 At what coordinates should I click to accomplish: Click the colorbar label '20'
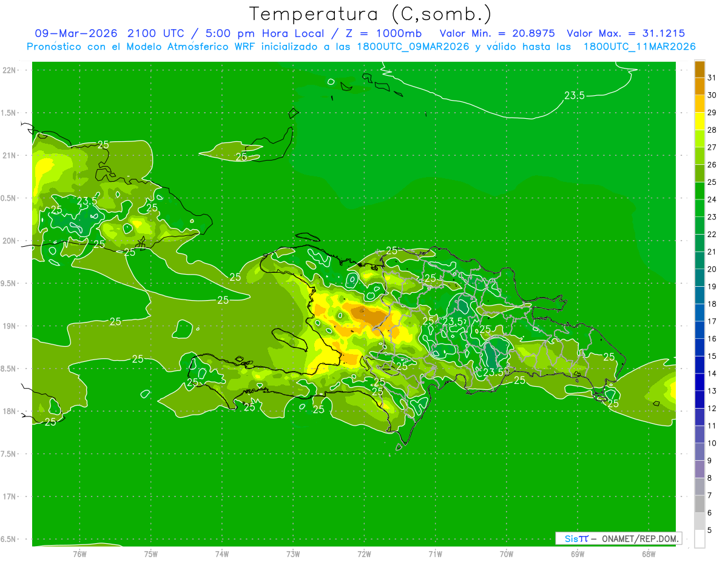coord(712,269)
